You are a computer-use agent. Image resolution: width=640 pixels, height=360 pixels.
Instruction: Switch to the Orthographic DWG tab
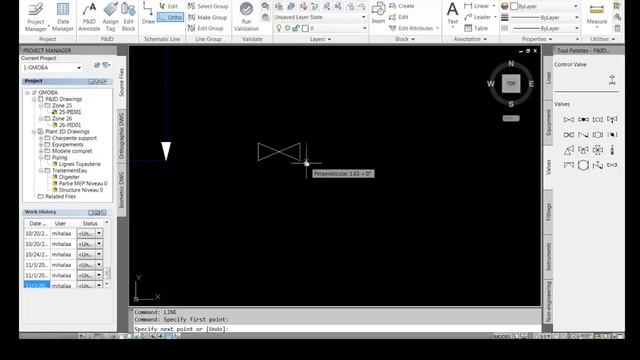click(122, 136)
